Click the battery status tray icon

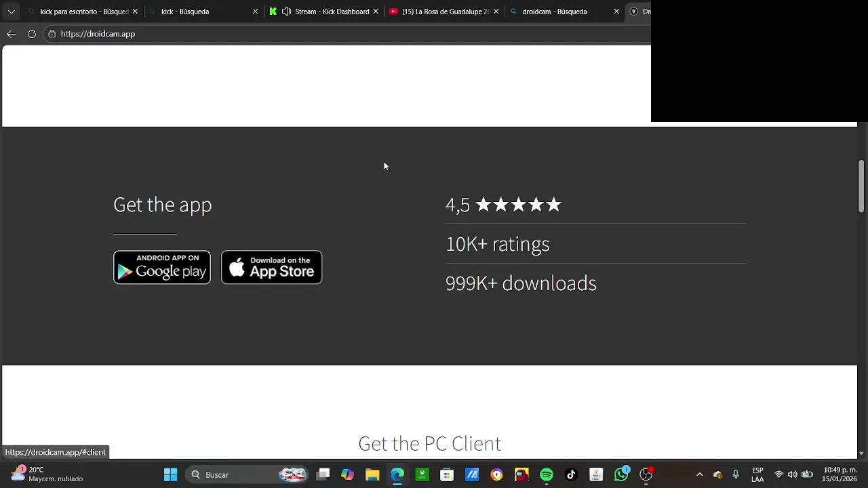807,474
